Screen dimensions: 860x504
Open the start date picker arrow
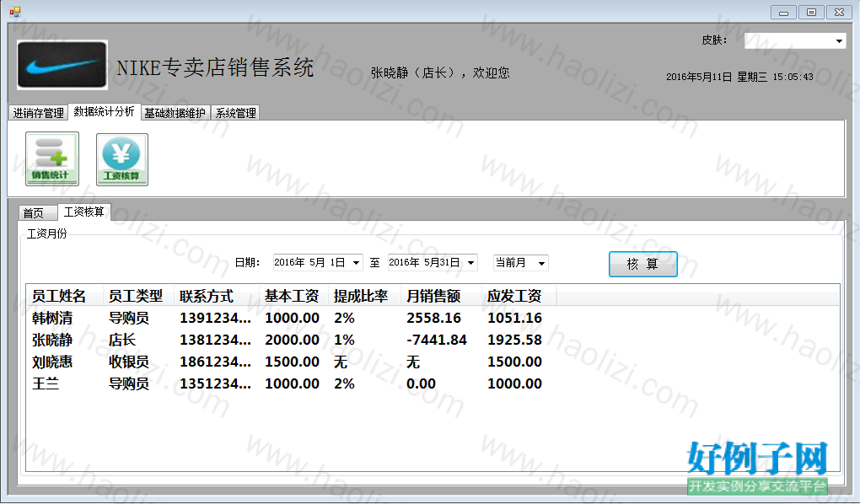[356, 263]
